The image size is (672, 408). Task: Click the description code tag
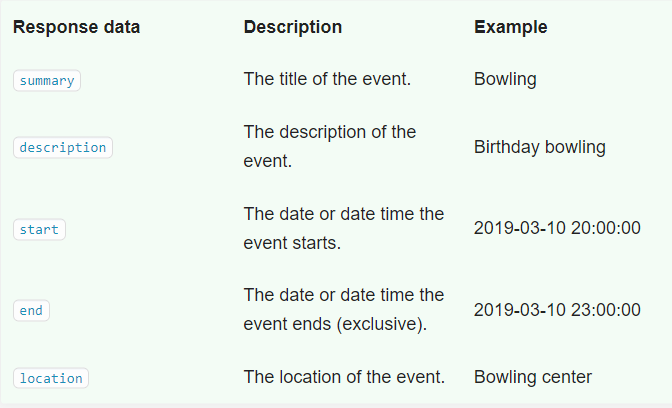[63, 147]
